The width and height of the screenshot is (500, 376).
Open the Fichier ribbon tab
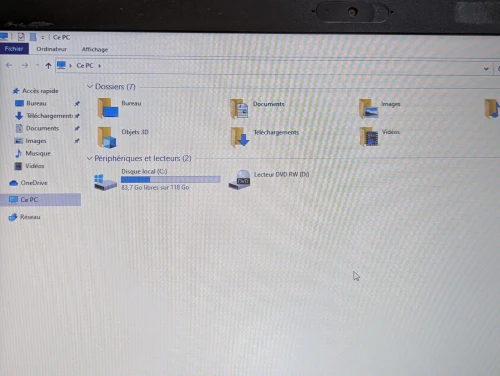coord(14,49)
